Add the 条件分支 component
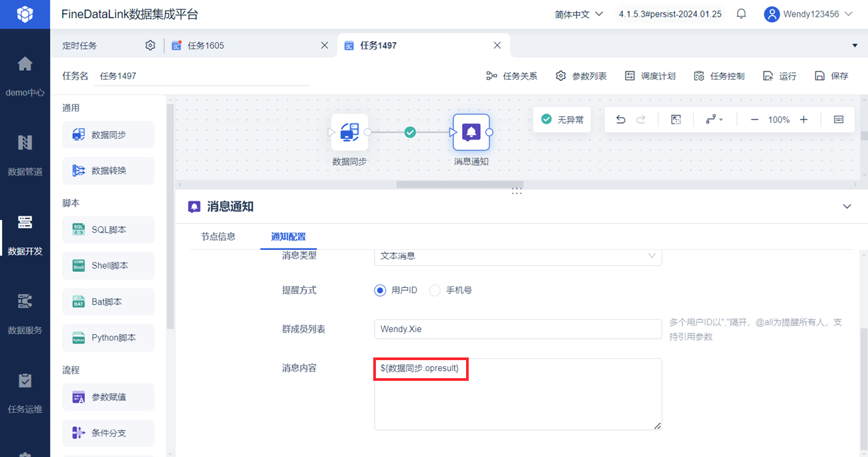 [x=108, y=433]
